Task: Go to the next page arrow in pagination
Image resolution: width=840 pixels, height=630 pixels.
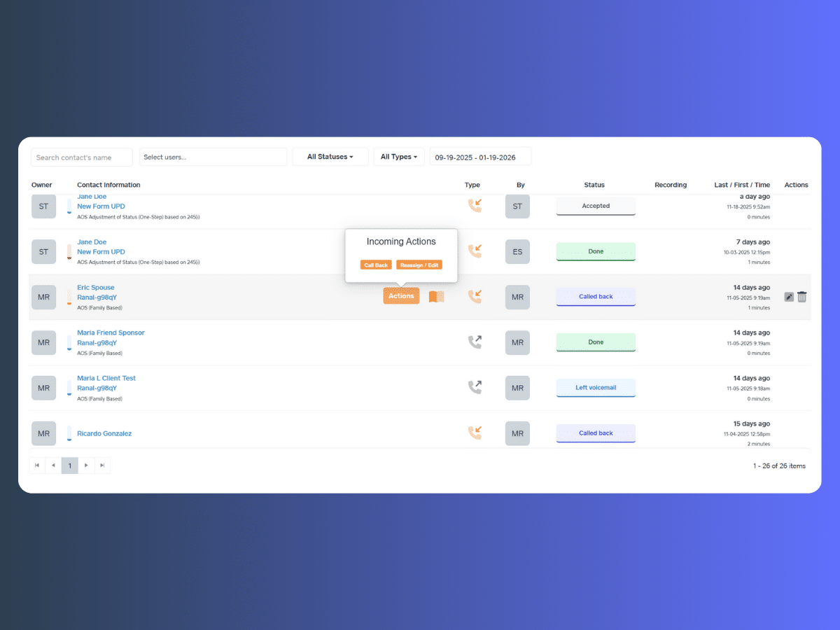Action: point(86,465)
